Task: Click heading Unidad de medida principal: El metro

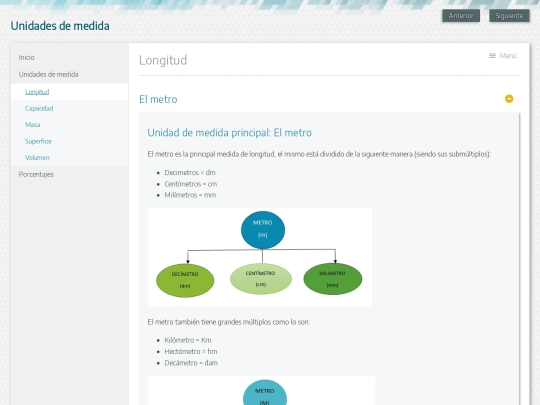Action: [x=229, y=133]
